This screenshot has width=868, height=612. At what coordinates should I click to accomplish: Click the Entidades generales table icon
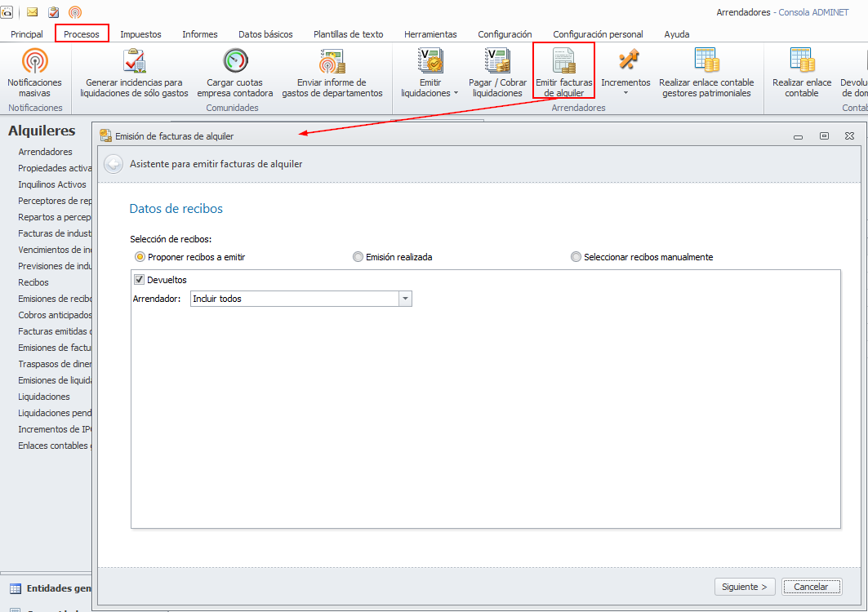(x=16, y=588)
